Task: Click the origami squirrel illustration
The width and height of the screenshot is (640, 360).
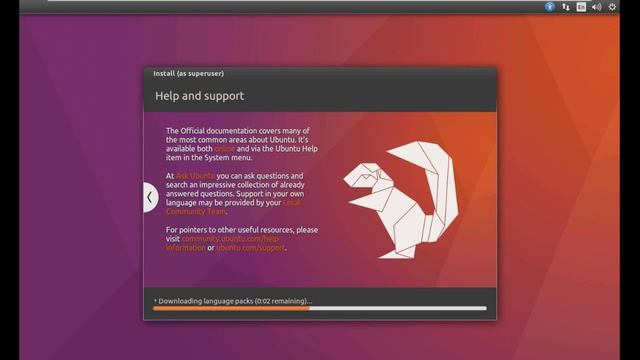Action: click(x=401, y=200)
